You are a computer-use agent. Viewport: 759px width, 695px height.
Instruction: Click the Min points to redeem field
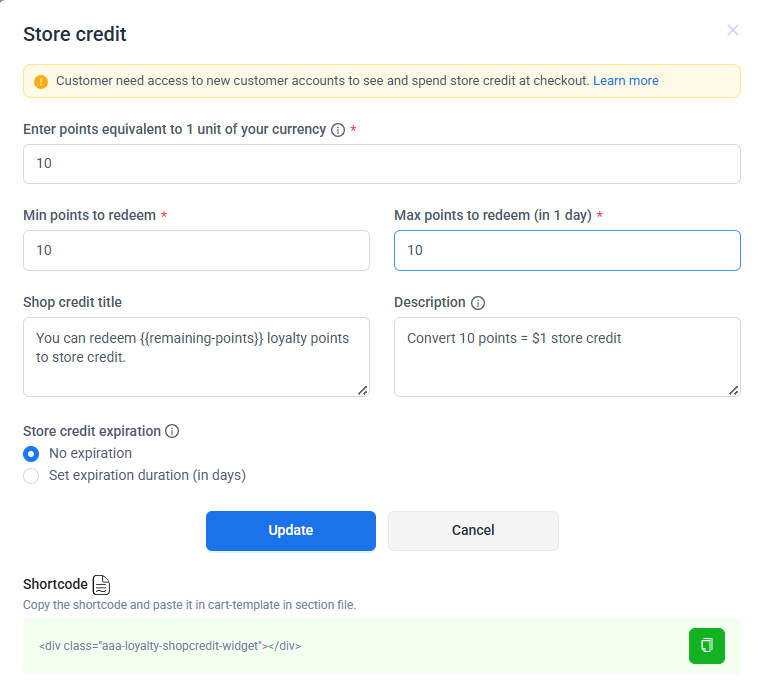196,250
